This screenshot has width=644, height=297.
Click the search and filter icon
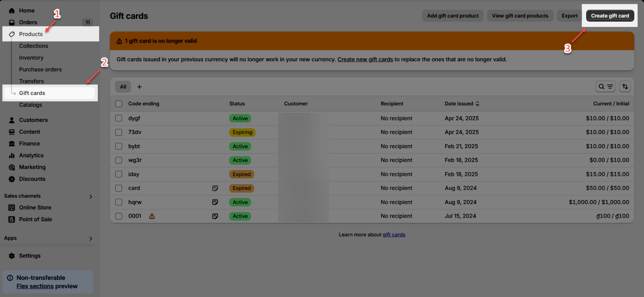tap(605, 87)
